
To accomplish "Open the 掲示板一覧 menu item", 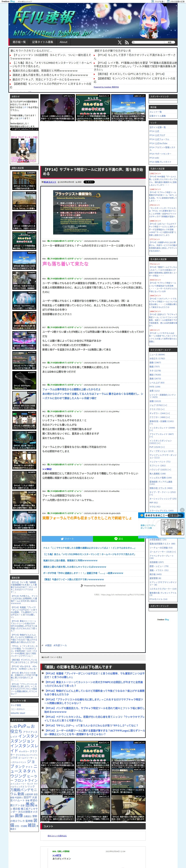I will coord(19,42).
